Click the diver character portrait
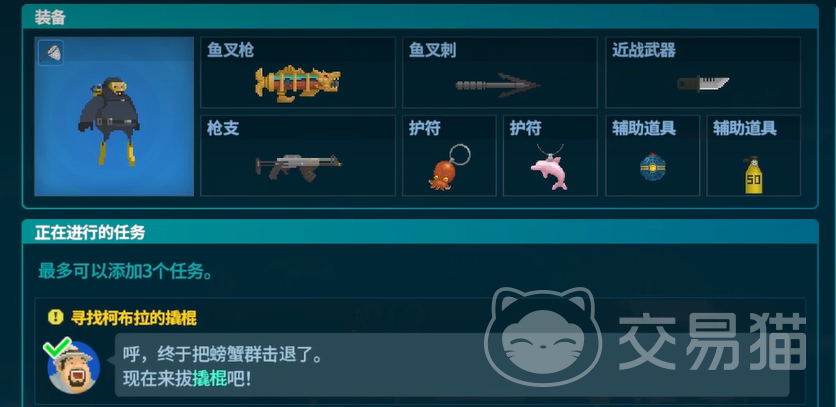 pyautogui.click(x=114, y=116)
